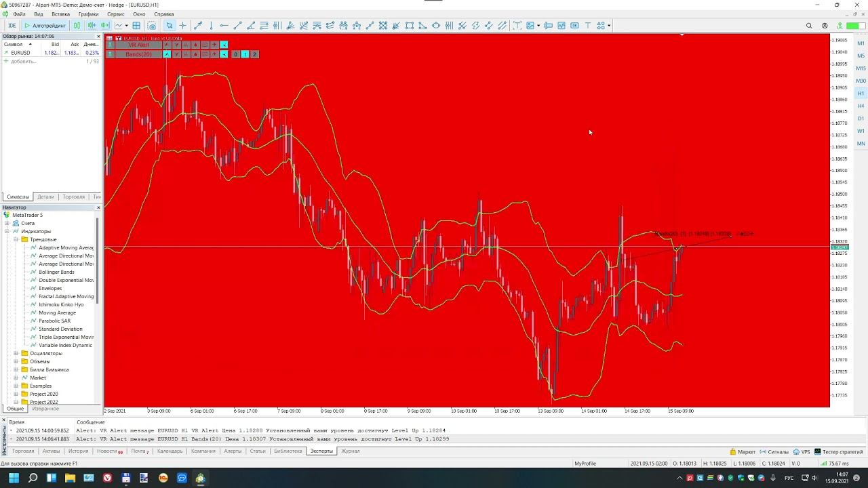Select Bollinger Bands indicator
The height and width of the screenshot is (488, 868).
coord(56,272)
